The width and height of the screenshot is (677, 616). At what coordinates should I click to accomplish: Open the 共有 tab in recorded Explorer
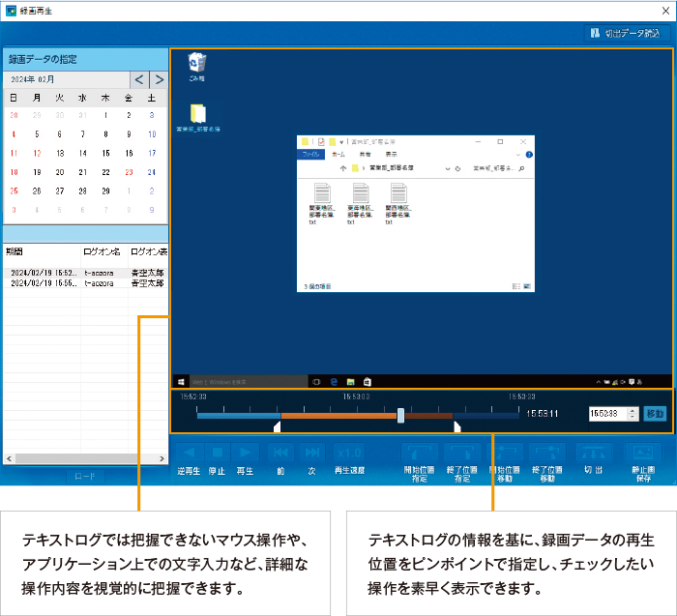click(x=366, y=154)
